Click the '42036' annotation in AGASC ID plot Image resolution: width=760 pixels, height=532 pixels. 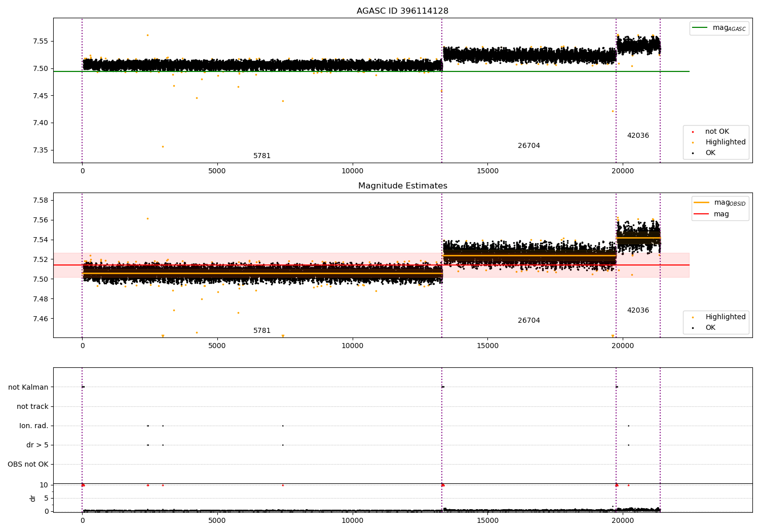pos(638,136)
